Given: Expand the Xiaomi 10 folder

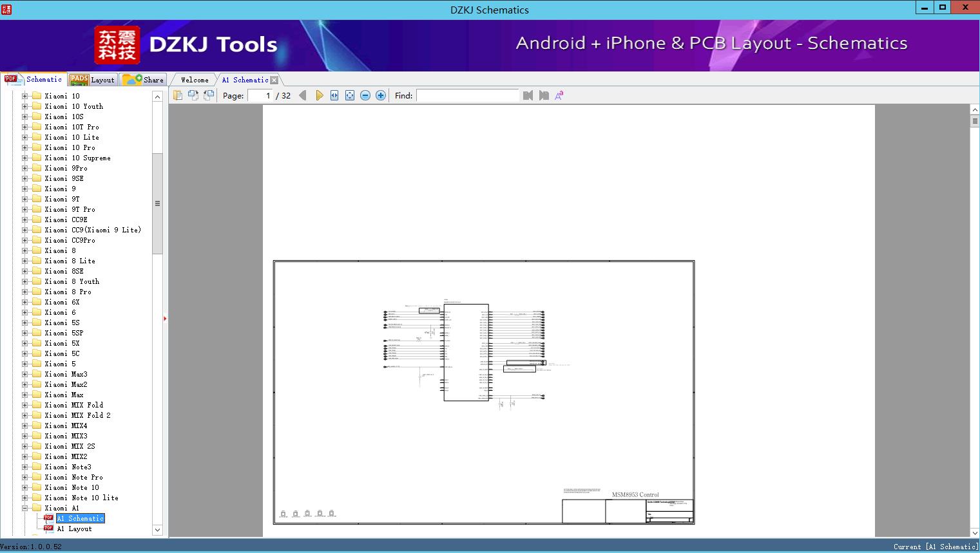Looking at the screenshot, I should pos(25,96).
